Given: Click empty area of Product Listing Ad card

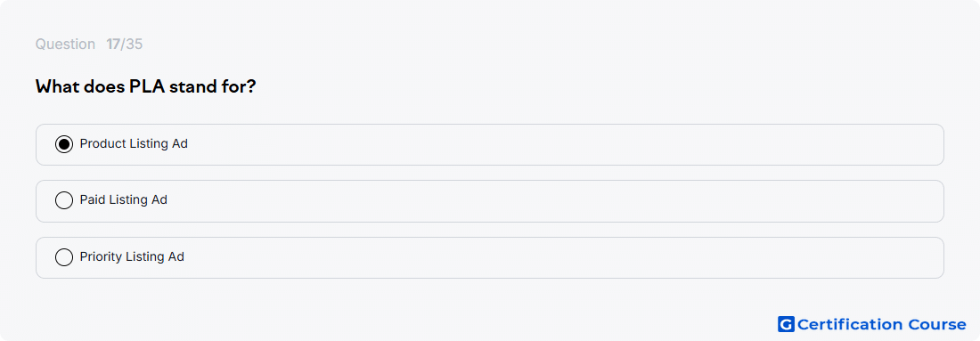Looking at the screenshot, I should pyautogui.click(x=562, y=145).
